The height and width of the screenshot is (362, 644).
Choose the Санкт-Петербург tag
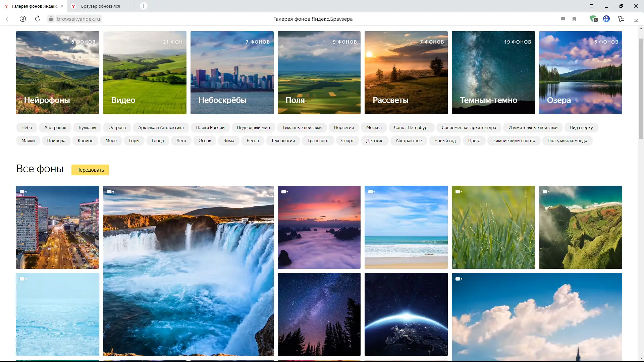411,128
